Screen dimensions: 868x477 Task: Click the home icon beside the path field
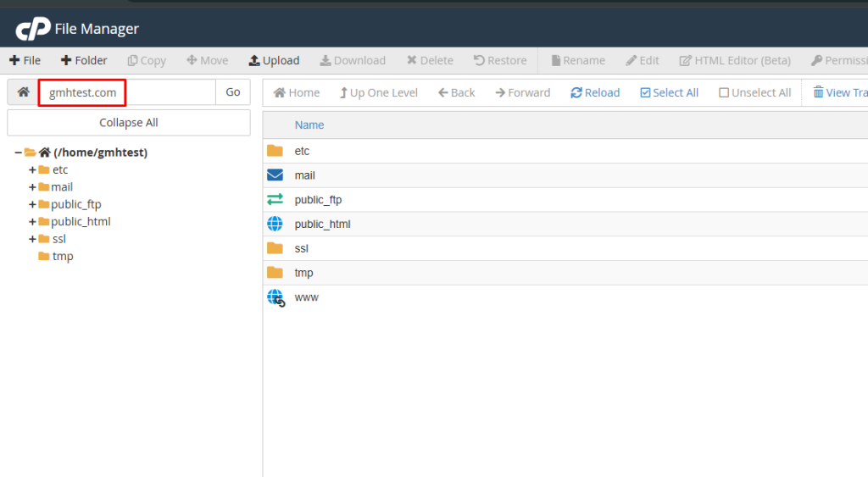coord(23,92)
